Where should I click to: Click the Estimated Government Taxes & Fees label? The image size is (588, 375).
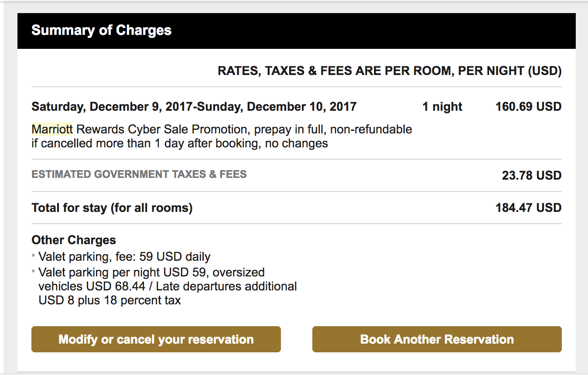coord(139,174)
